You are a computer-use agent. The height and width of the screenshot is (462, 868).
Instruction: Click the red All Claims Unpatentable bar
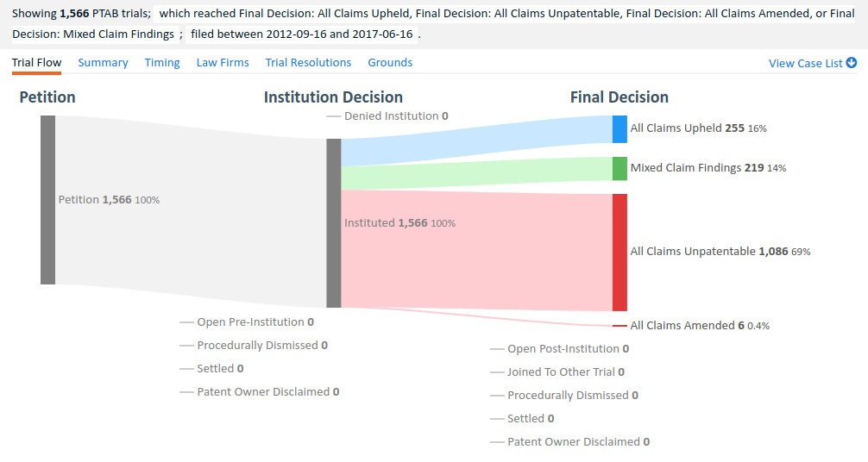tap(620, 252)
